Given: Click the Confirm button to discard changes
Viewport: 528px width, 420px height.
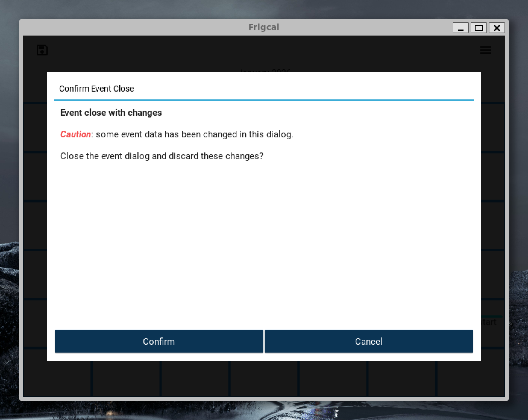Looking at the screenshot, I should (x=159, y=341).
